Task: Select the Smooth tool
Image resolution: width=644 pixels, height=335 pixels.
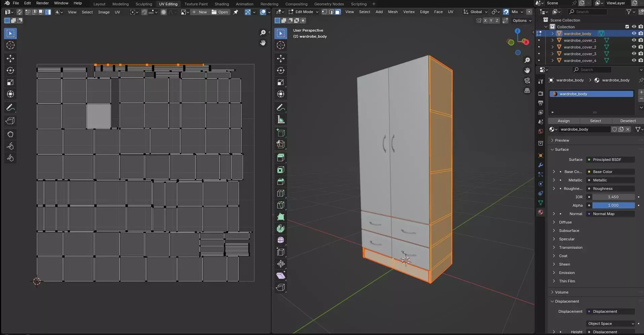Action: click(x=281, y=240)
